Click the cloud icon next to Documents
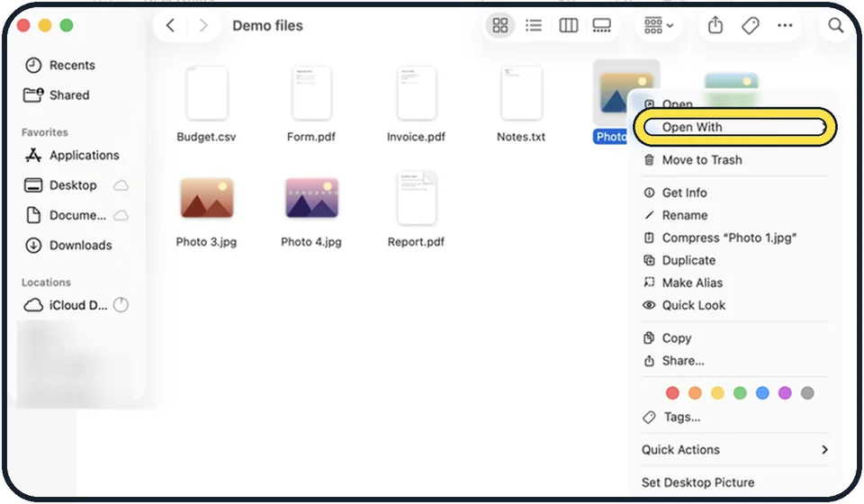 (x=121, y=215)
